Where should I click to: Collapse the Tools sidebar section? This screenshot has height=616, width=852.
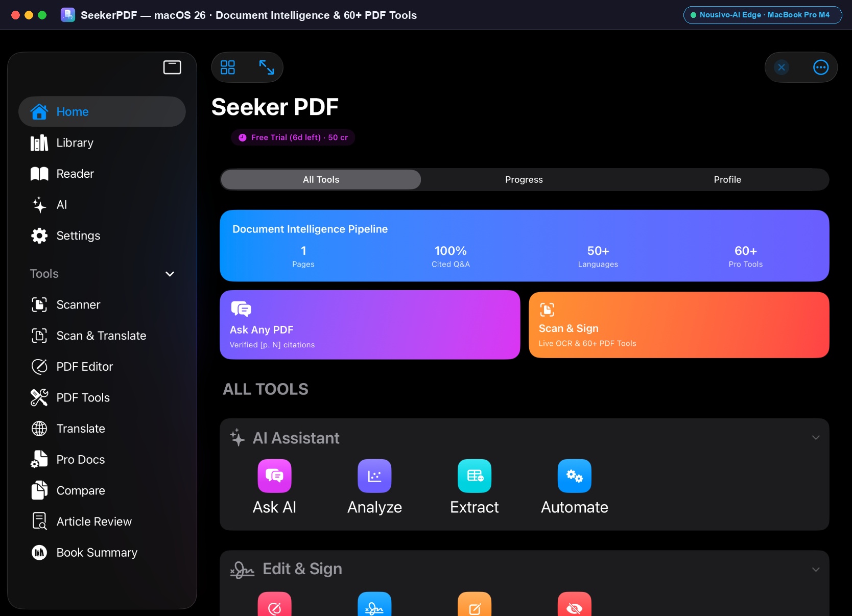170,274
